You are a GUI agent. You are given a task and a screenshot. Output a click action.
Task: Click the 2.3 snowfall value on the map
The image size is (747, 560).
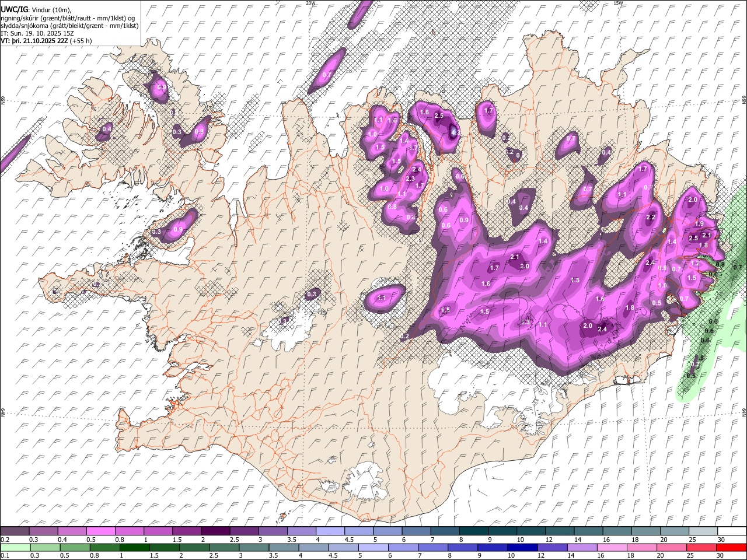pos(410,178)
